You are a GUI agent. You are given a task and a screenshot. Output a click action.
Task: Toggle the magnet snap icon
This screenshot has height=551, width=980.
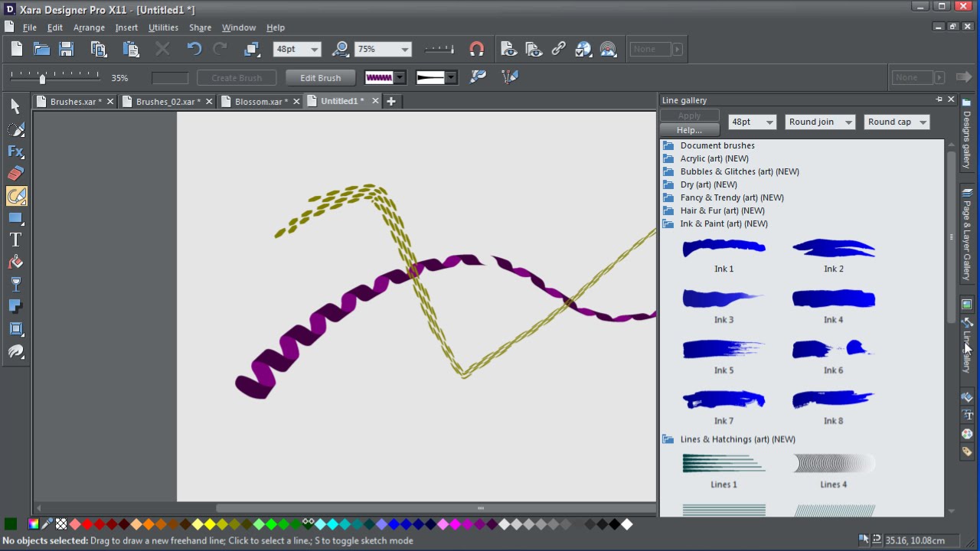click(x=476, y=49)
